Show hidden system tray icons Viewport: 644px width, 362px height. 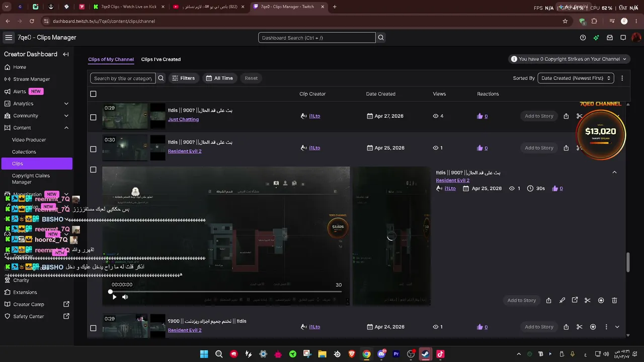point(519,354)
